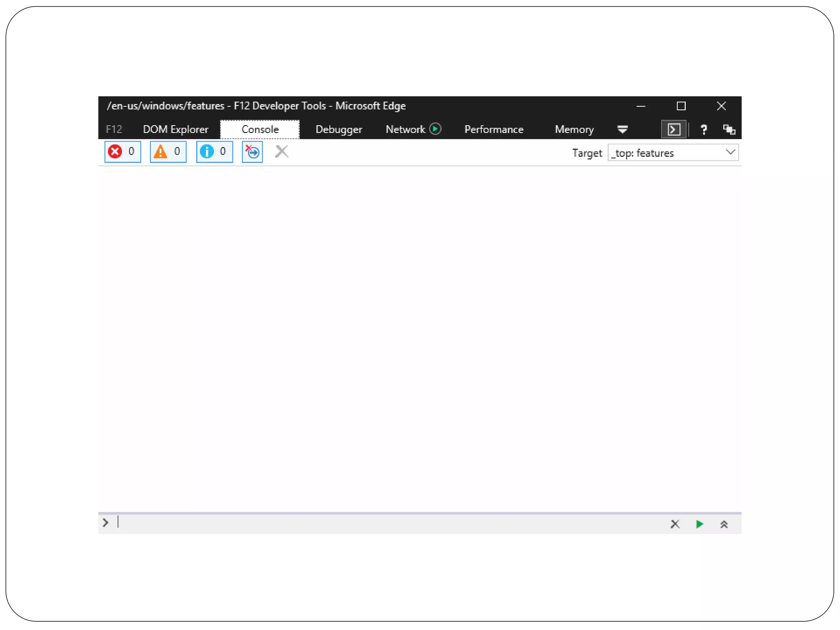Clear the console input text
840x630 pixels.
click(x=675, y=524)
